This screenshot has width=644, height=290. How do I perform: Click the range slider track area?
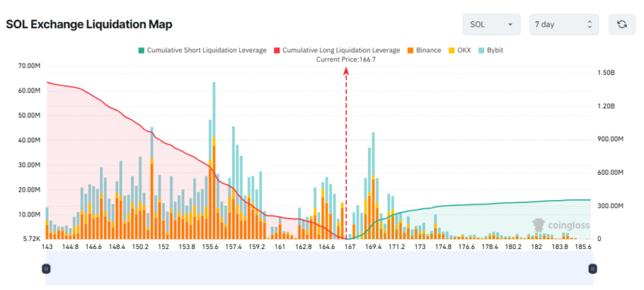(x=319, y=268)
